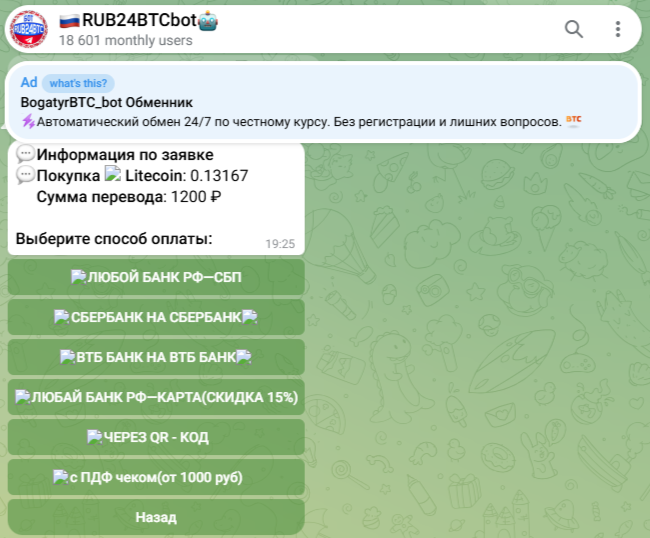Screen dimensions: 650x538
Task: Pick ЛЮБАЙ БАНК РФ—КАРТА (СКИДКА 15%)
Action: 156,397
